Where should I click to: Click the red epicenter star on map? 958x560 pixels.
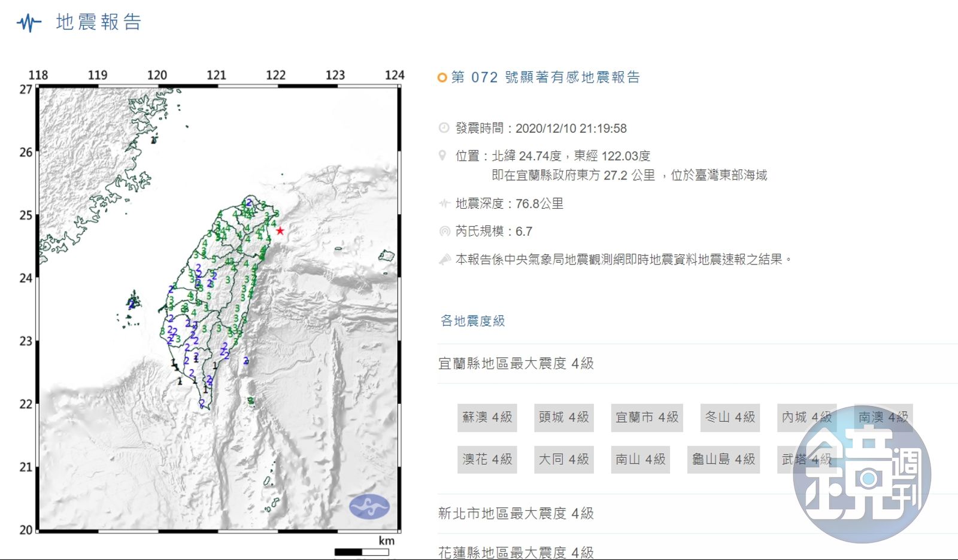[x=280, y=231]
